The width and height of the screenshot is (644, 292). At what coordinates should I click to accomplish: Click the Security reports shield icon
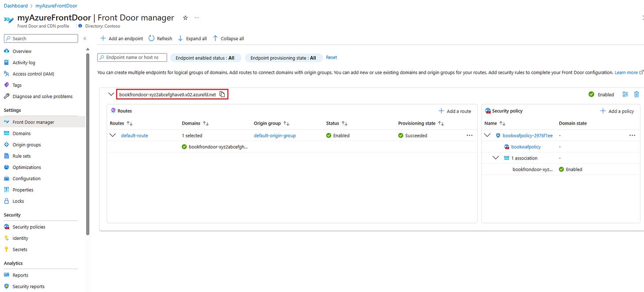7,286
